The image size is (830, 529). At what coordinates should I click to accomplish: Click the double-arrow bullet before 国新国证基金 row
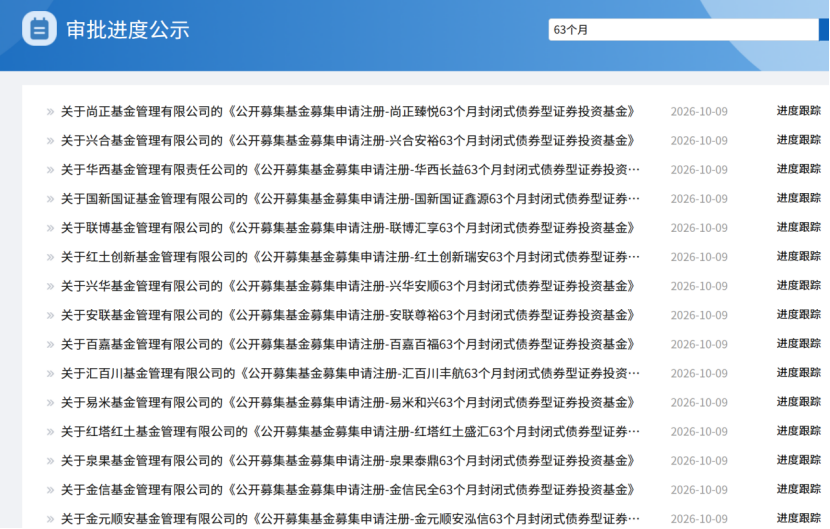[x=50, y=199]
